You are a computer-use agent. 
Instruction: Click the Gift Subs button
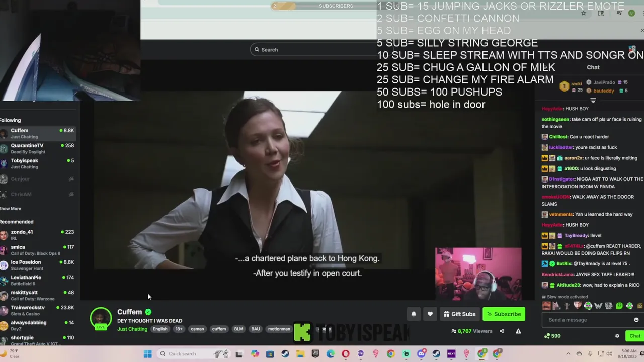(x=459, y=314)
